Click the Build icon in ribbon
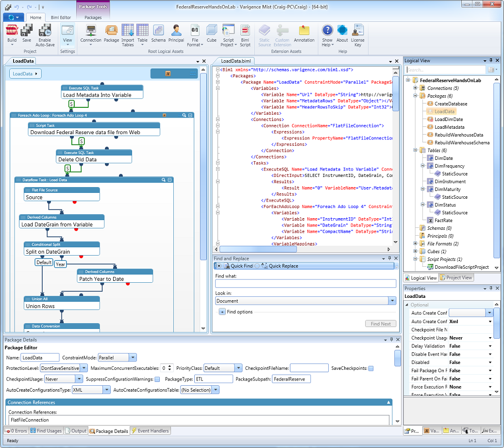The width and height of the screenshot is (504, 448). click(12, 34)
